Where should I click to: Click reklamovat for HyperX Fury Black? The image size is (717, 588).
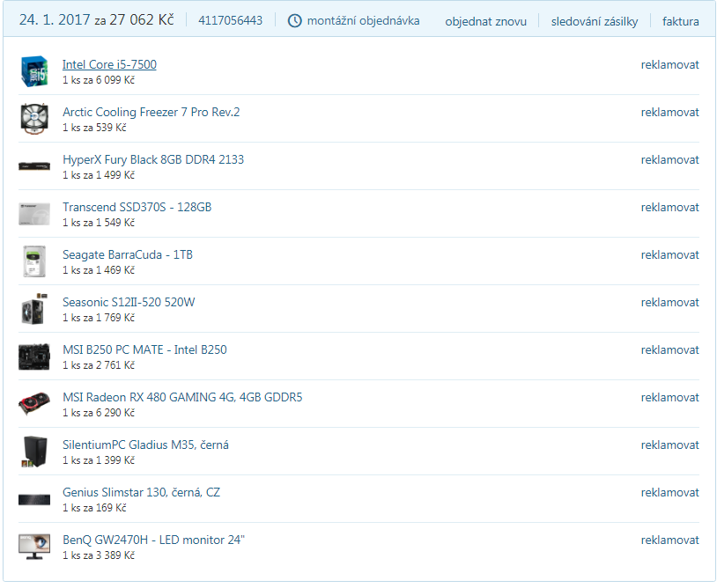point(670,160)
